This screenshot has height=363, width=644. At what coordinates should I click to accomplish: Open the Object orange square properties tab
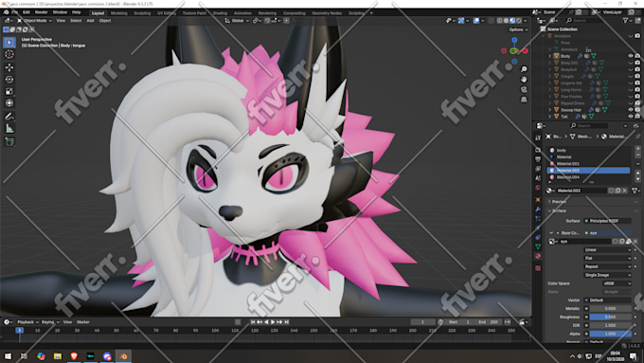[x=538, y=200]
